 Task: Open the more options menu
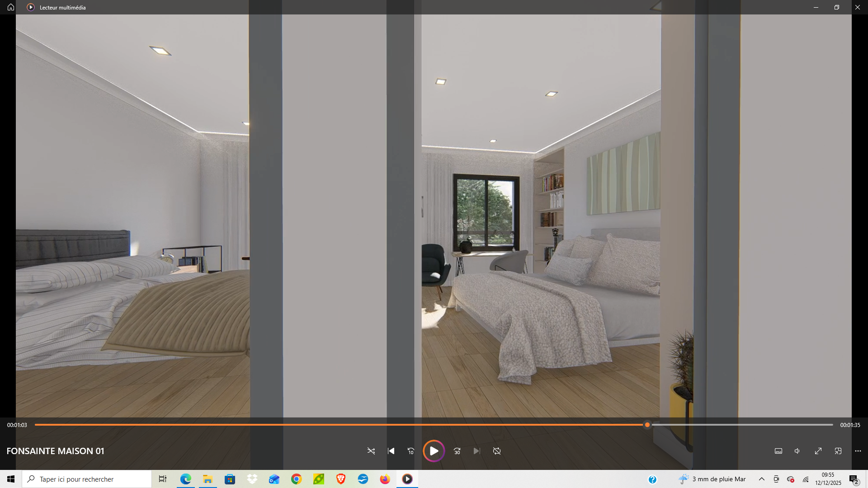[x=858, y=451]
